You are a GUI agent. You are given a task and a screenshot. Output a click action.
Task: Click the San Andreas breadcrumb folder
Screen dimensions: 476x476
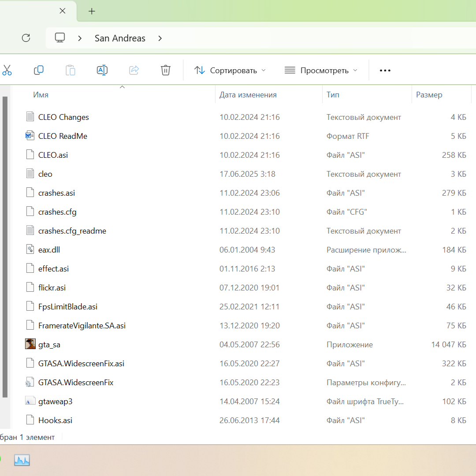pos(120,38)
